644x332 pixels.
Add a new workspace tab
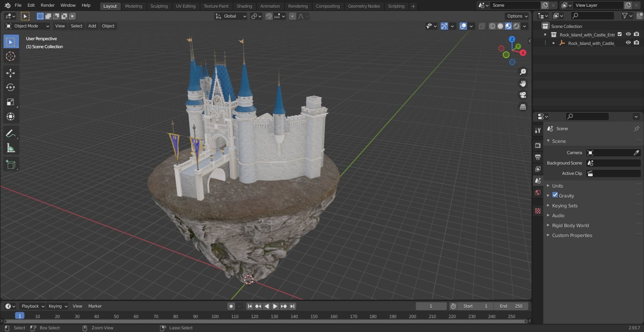tap(413, 6)
